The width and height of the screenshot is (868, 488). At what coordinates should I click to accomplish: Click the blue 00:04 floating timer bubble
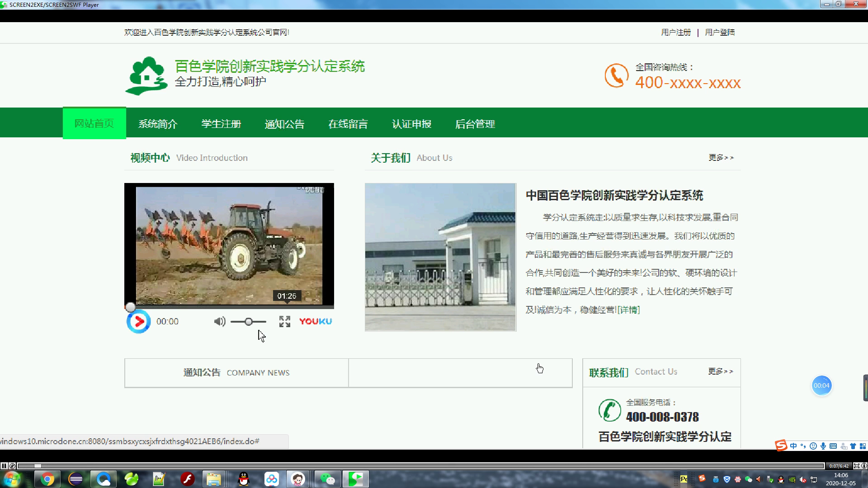(821, 385)
